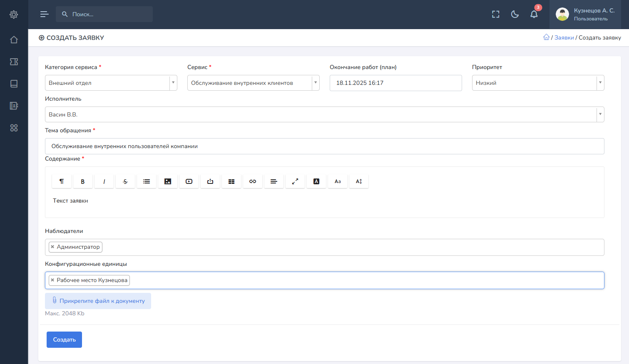Remove Администратор tag from observers
629x364 pixels.
(52, 247)
